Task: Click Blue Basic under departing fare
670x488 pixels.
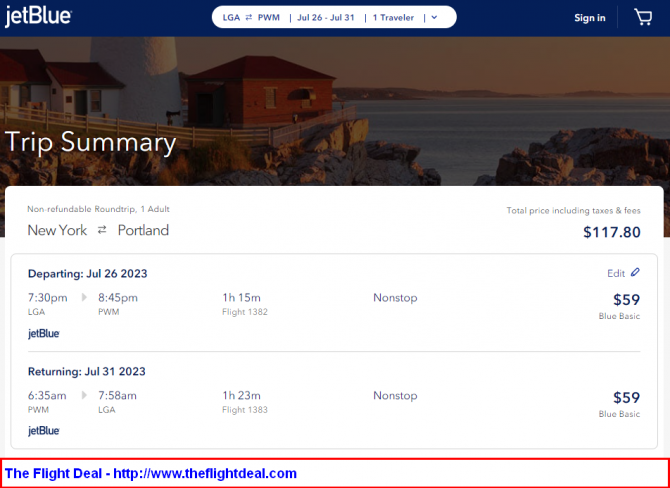Action: click(619, 316)
